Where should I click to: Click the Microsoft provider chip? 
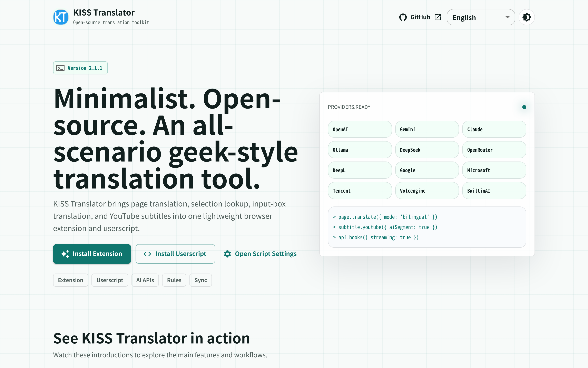[494, 170]
